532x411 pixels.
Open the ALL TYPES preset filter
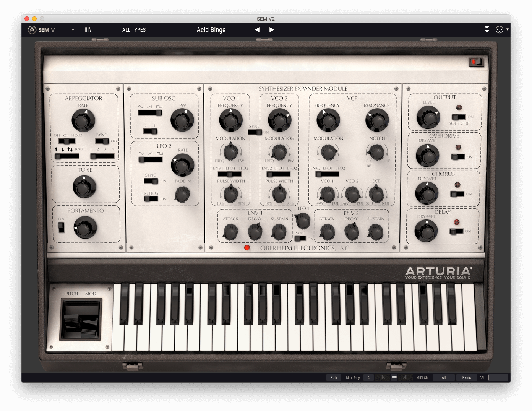[134, 30]
